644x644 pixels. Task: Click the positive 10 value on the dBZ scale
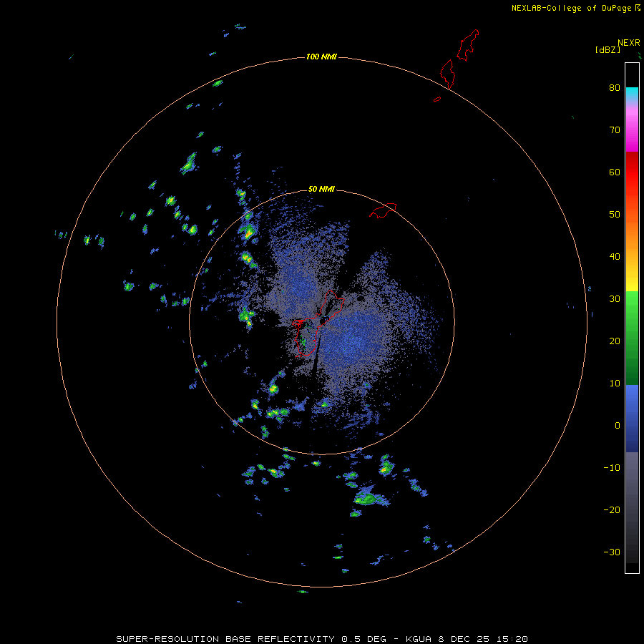click(615, 384)
